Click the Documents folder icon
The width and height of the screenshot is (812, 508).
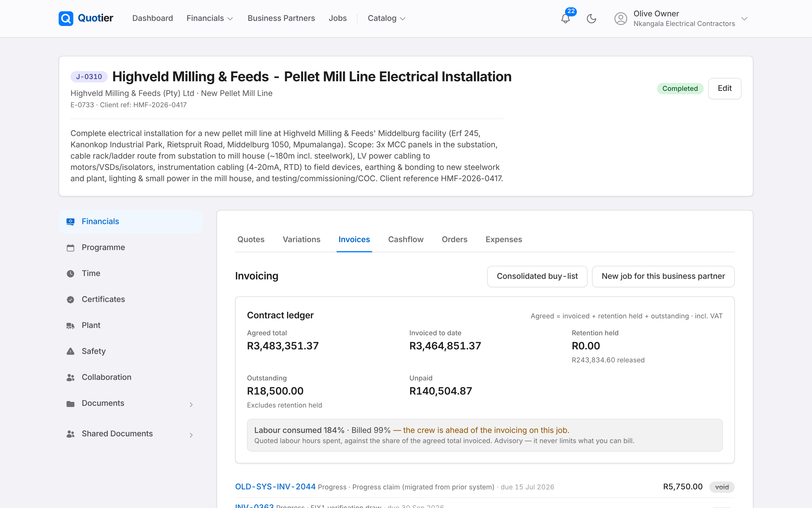pyautogui.click(x=70, y=404)
